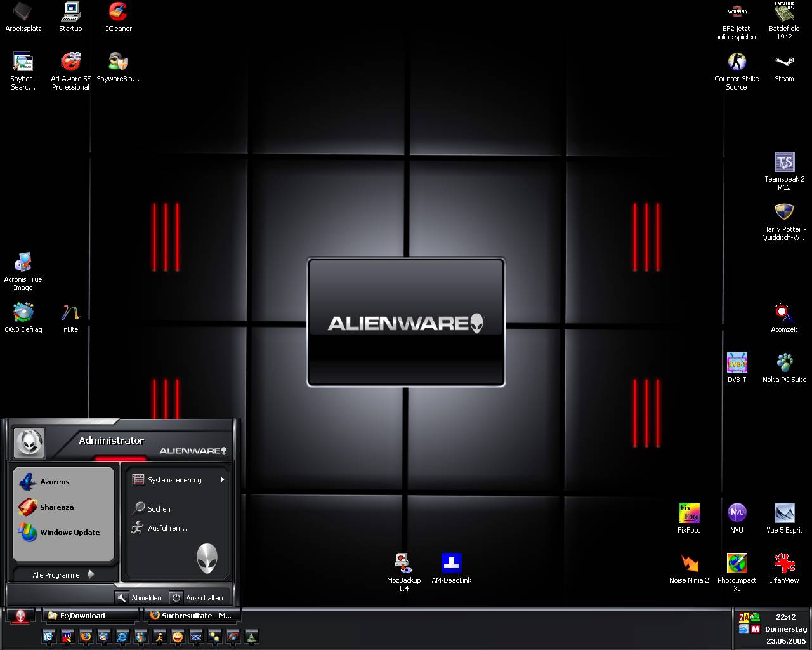Image resolution: width=812 pixels, height=650 pixels.
Task: Select PhotoImpact XL desktop icon
Action: click(737, 573)
